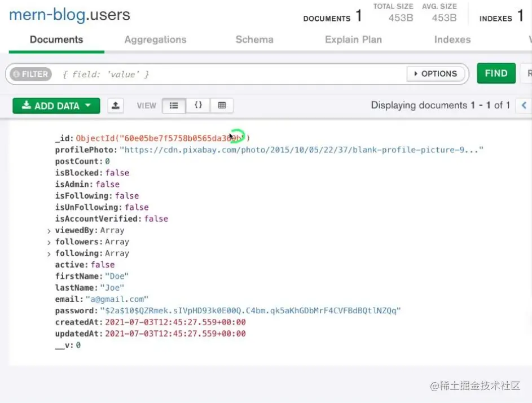Click the hashed password value
Screen dimensions: 532x403
[x=250, y=310]
